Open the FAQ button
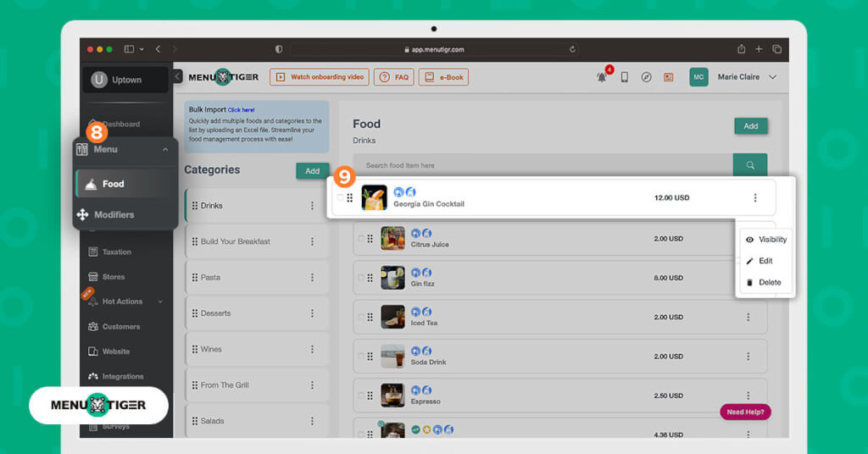The height and width of the screenshot is (454, 868). pyautogui.click(x=393, y=77)
